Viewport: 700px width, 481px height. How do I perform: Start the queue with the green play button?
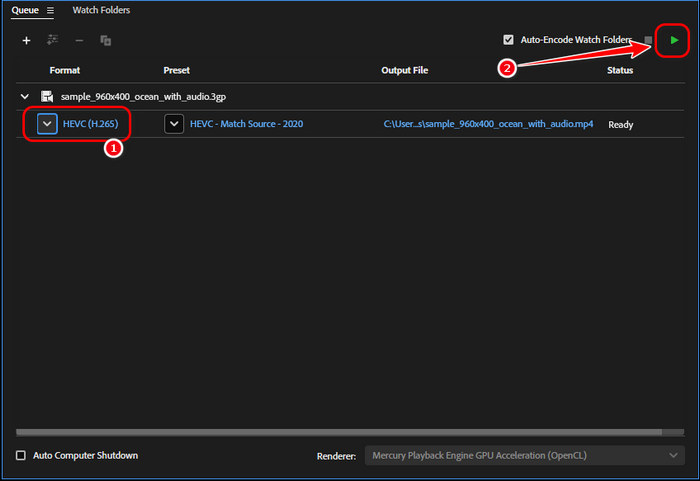pos(675,40)
